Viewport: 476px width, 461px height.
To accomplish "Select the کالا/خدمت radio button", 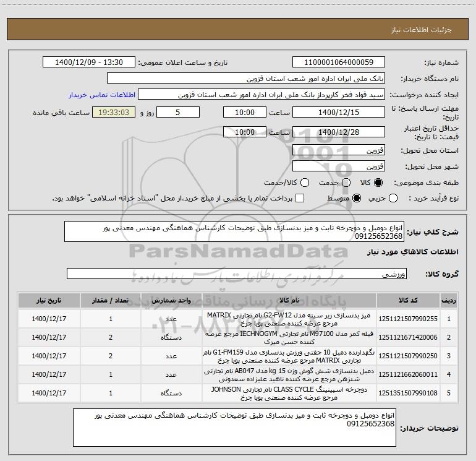I will (305, 183).
